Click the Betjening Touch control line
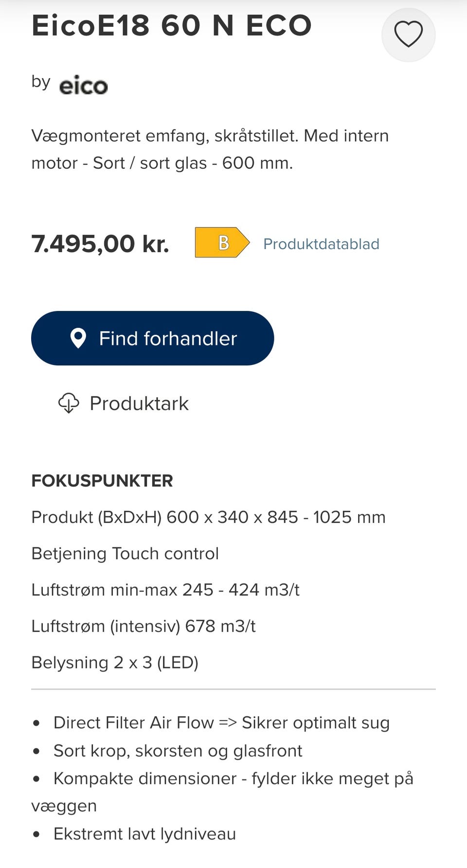467x868 pixels. point(125,553)
